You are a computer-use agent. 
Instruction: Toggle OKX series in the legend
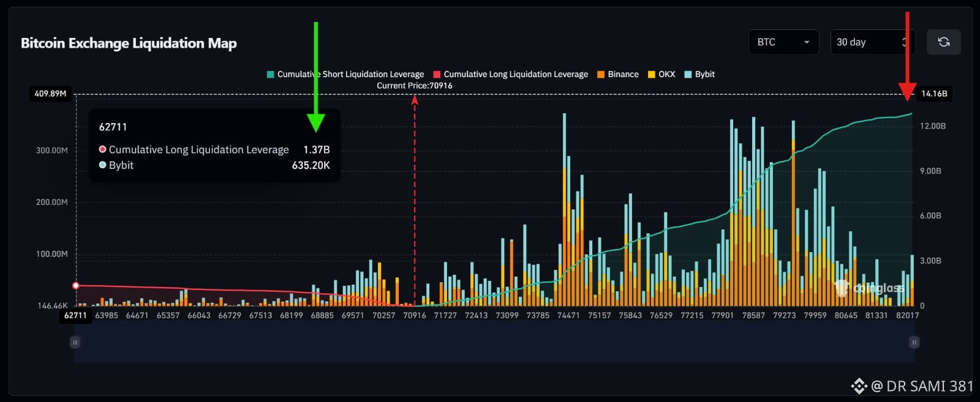click(x=661, y=74)
